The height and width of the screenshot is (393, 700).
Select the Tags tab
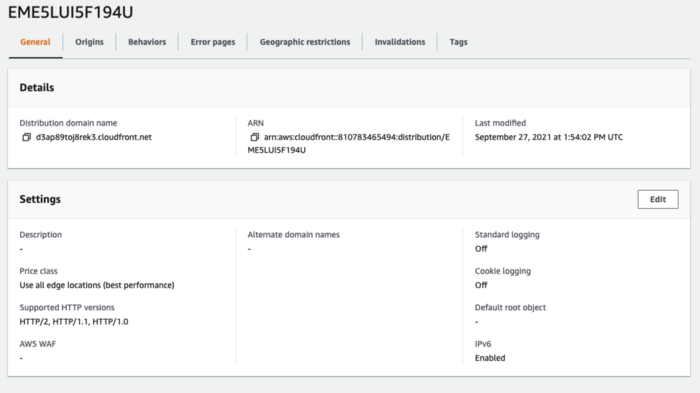coord(458,42)
